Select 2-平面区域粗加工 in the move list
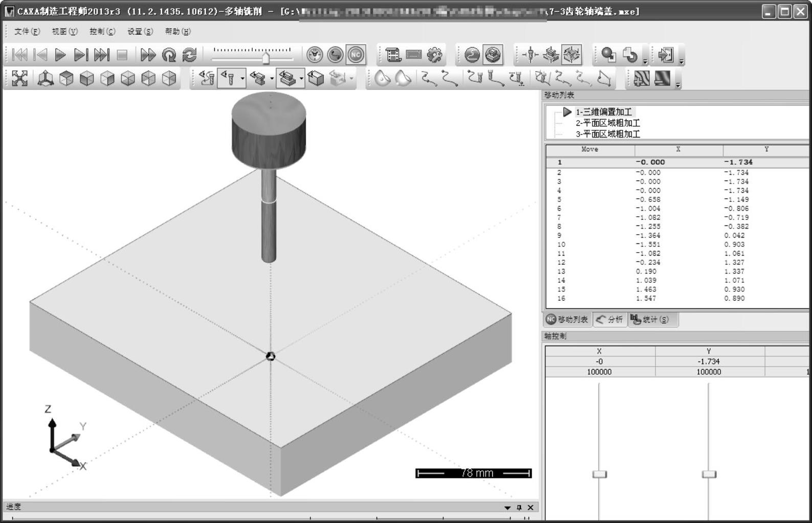The height and width of the screenshot is (523, 812). click(x=607, y=123)
